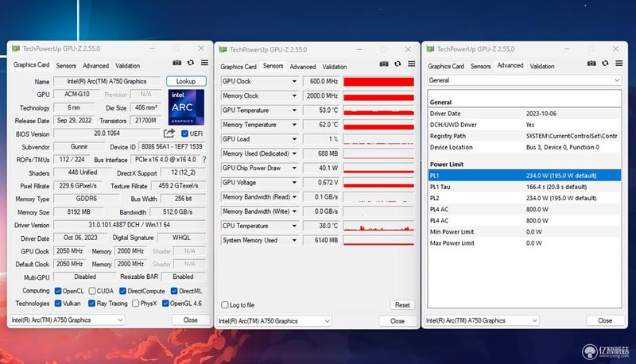Toggle the UEFI checkbox
Image resolution: width=636 pixels, height=364 pixels.
point(184,134)
